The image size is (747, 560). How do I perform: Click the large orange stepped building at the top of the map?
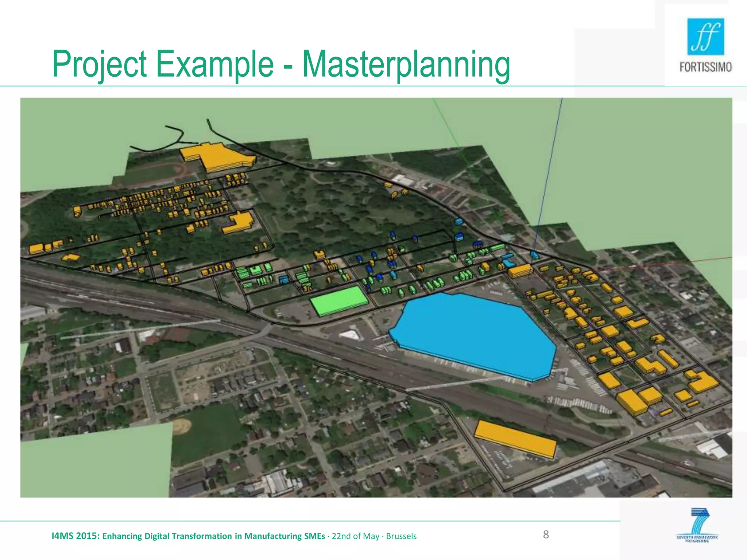pos(218,157)
